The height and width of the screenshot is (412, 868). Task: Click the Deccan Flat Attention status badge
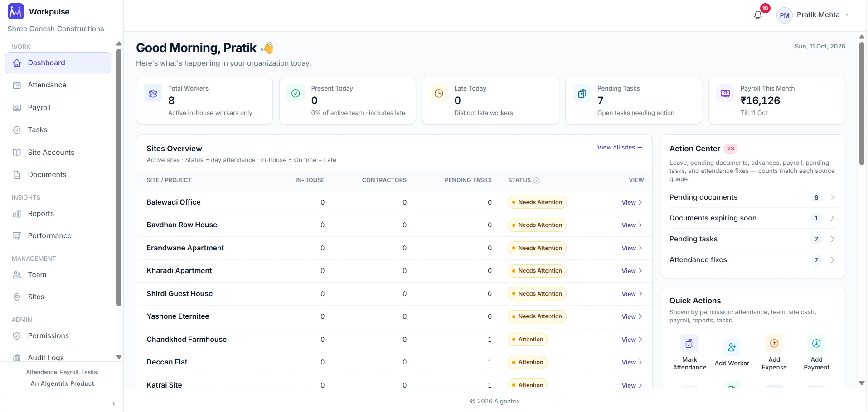(x=527, y=362)
